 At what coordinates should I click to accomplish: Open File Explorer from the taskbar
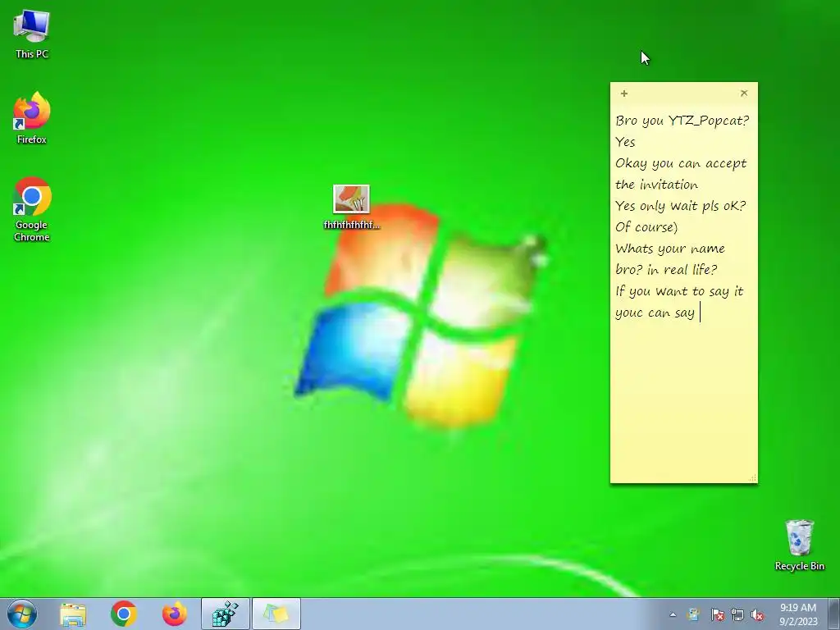point(73,614)
